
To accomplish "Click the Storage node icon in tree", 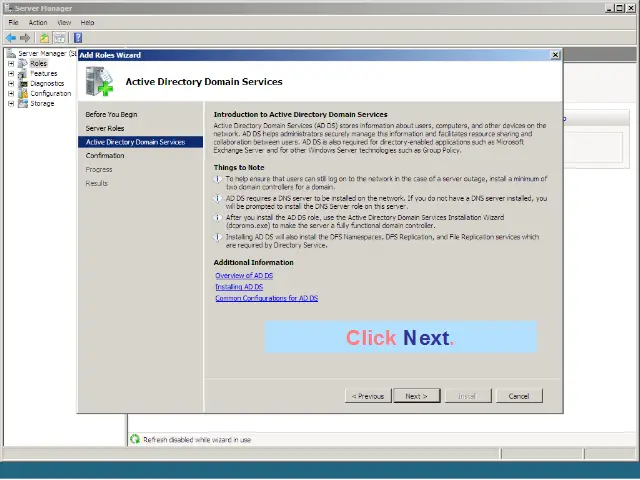I will tap(23, 104).
